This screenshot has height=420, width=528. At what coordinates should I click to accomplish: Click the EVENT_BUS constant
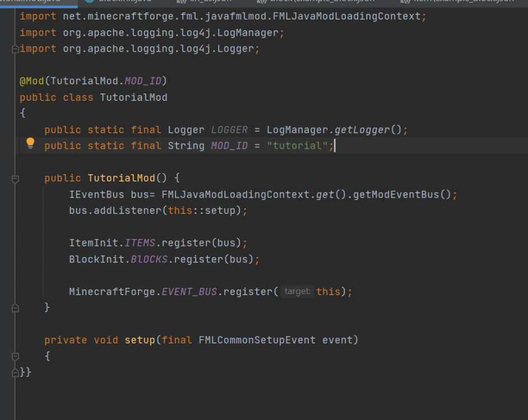[x=189, y=291]
